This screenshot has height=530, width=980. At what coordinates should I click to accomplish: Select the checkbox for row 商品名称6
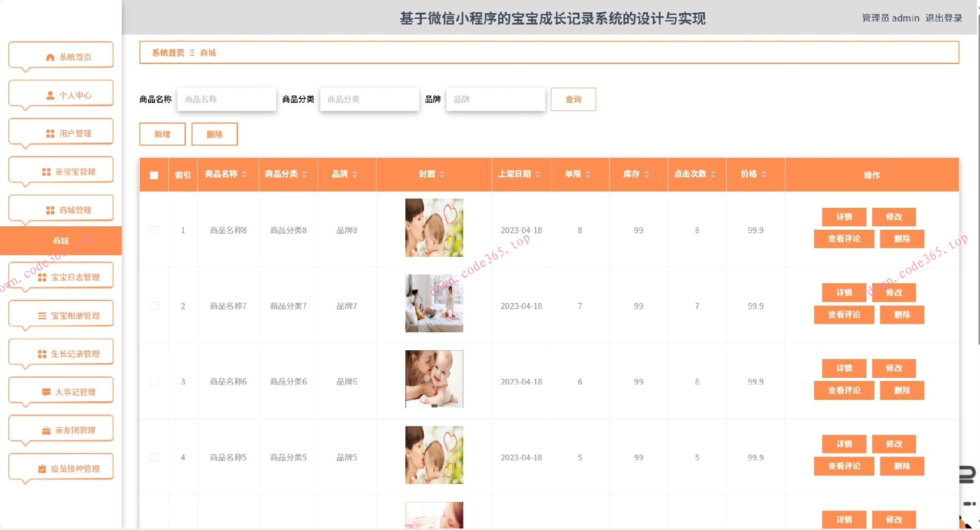coord(154,382)
